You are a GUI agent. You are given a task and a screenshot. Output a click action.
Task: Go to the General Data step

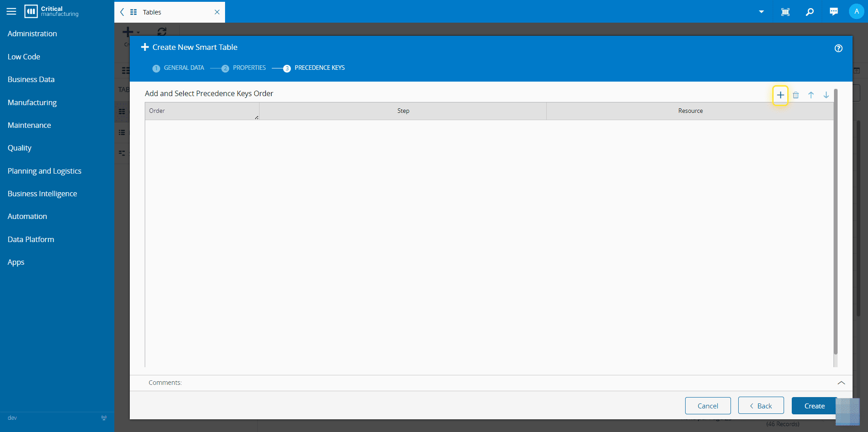click(178, 68)
